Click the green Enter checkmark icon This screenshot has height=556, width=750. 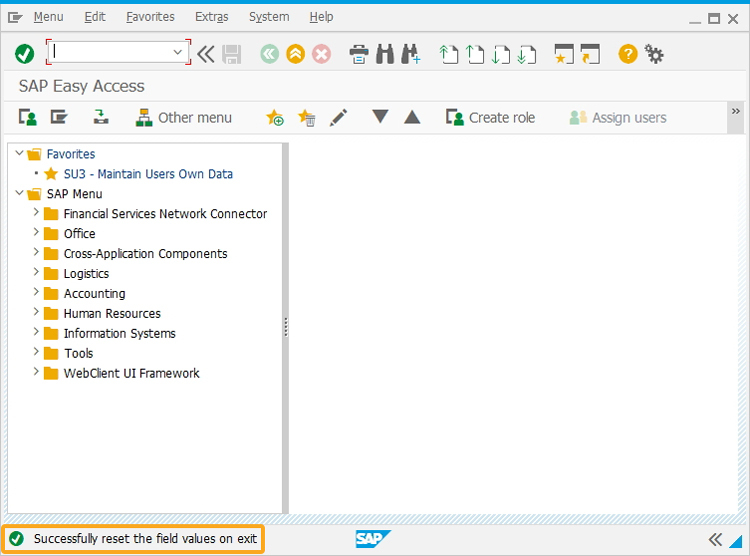tap(24, 54)
